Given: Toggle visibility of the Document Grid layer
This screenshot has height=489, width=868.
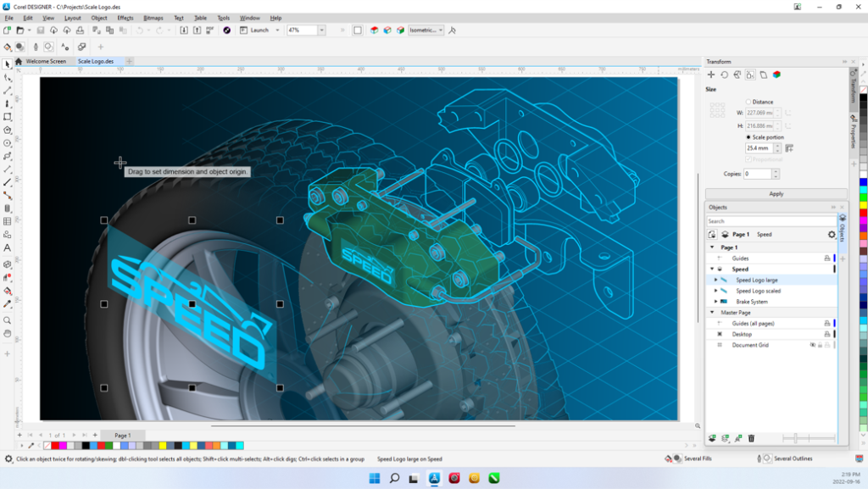Looking at the screenshot, I should pyautogui.click(x=812, y=345).
